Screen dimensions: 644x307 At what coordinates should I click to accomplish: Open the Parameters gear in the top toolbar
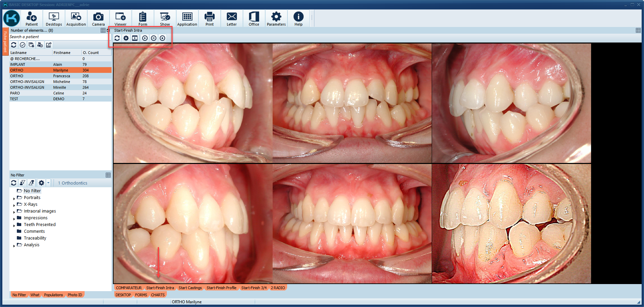click(x=276, y=19)
